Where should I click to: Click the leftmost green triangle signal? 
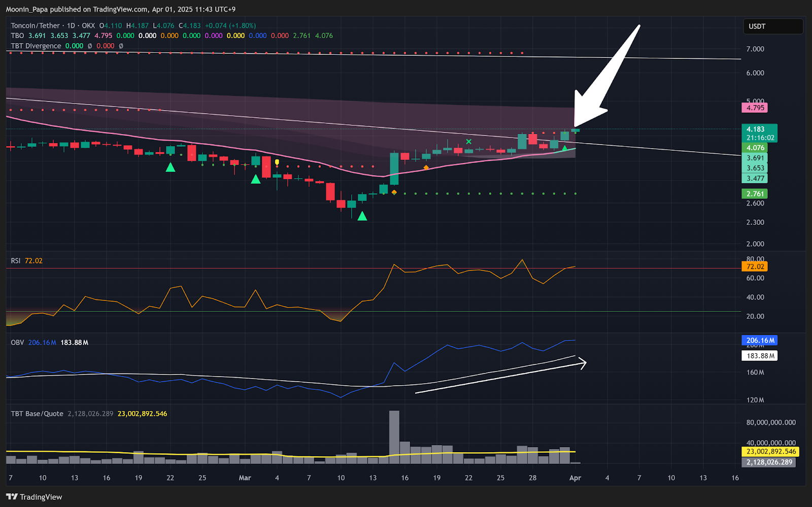(171, 167)
